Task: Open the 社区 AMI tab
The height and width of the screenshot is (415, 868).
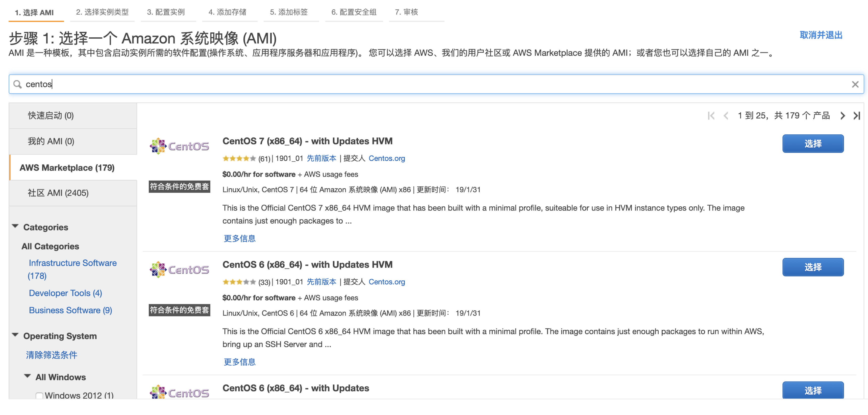Action: (x=58, y=193)
